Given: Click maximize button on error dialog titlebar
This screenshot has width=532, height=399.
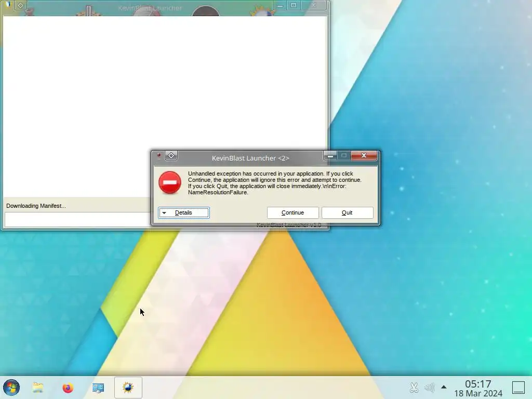Looking at the screenshot, I should coord(344,155).
